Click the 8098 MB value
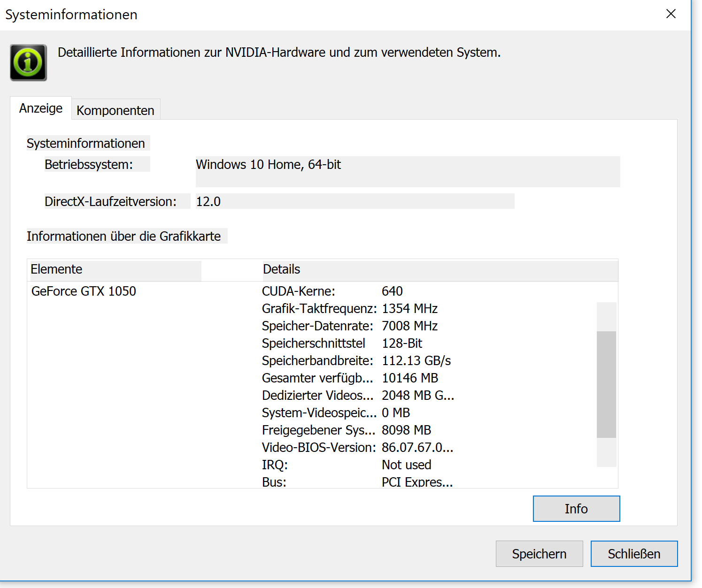This screenshot has height=588, width=702. pyautogui.click(x=406, y=430)
